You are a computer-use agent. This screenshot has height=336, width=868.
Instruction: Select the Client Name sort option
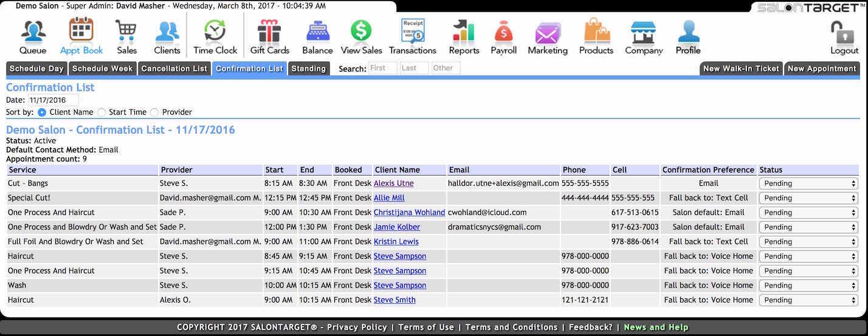point(42,112)
